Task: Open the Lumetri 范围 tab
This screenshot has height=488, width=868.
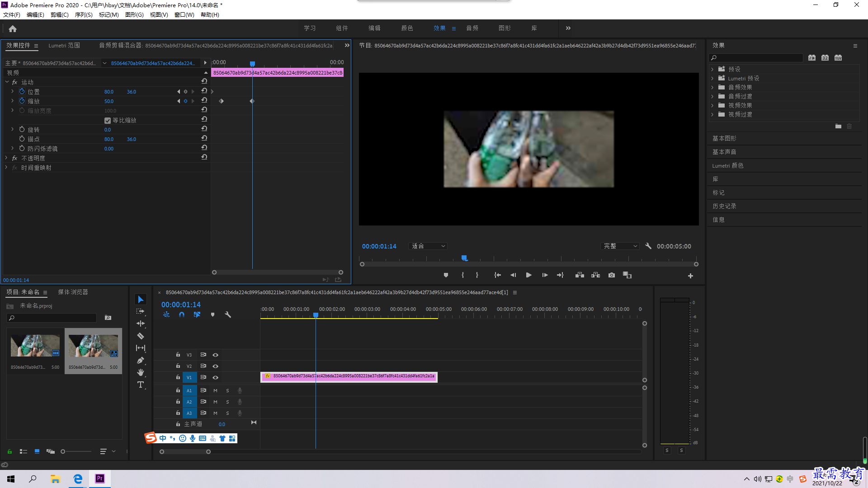Action: point(64,45)
